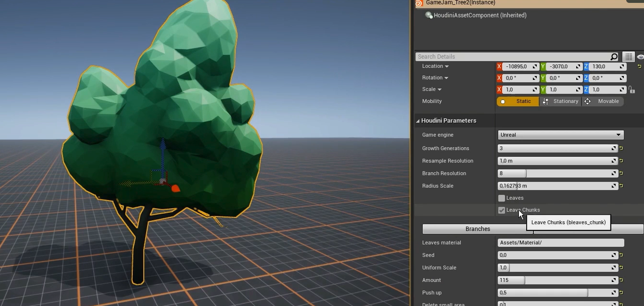This screenshot has height=306, width=644.
Task: Set Mobility to Movable
Action: pyautogui.click(x=603, y=102)
